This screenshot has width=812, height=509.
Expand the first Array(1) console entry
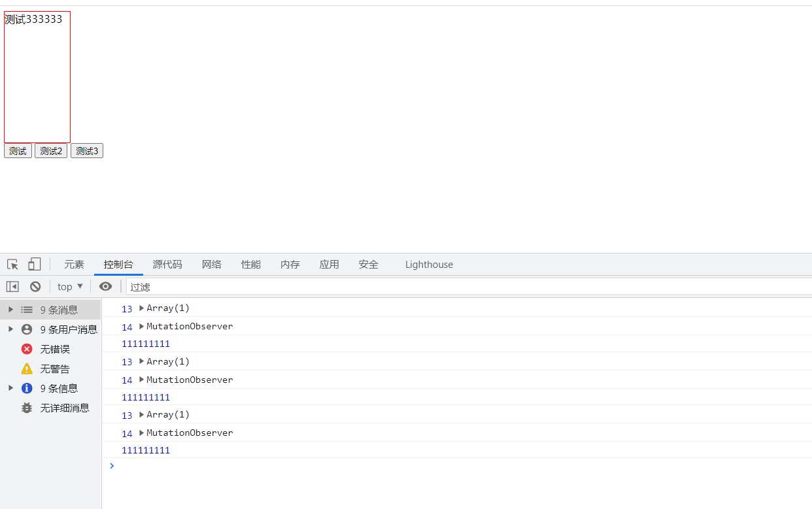(x=141, y=308)
